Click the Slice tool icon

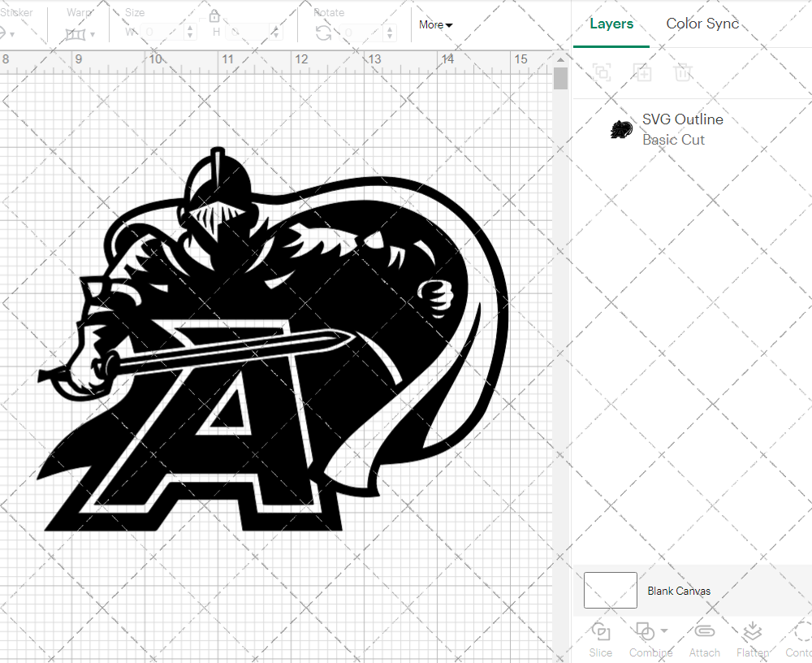pos(600,631)
